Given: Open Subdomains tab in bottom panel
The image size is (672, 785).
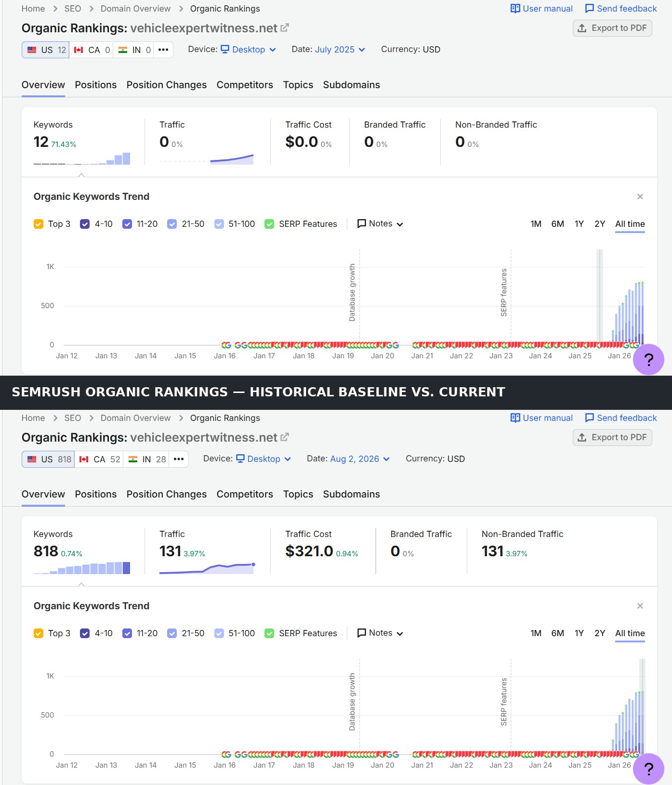Looking at the screenshot, I should click(x=352, y=494).
